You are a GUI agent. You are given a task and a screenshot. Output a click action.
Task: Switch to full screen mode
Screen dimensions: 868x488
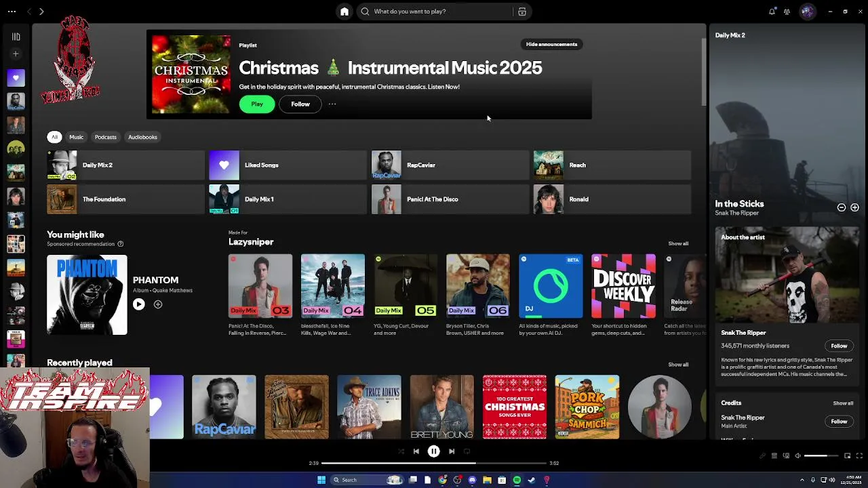click(859, 456)
